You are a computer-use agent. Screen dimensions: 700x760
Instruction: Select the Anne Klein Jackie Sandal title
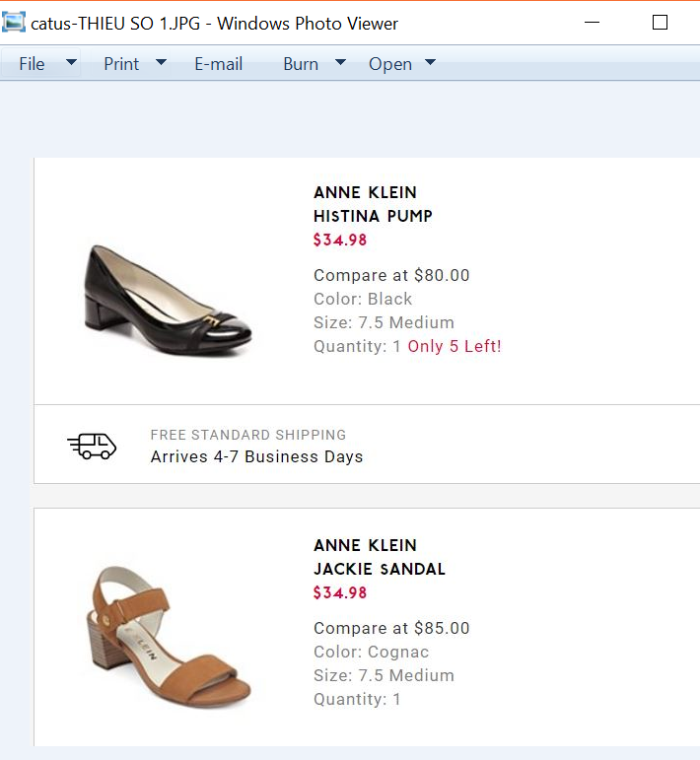(379, 557)
